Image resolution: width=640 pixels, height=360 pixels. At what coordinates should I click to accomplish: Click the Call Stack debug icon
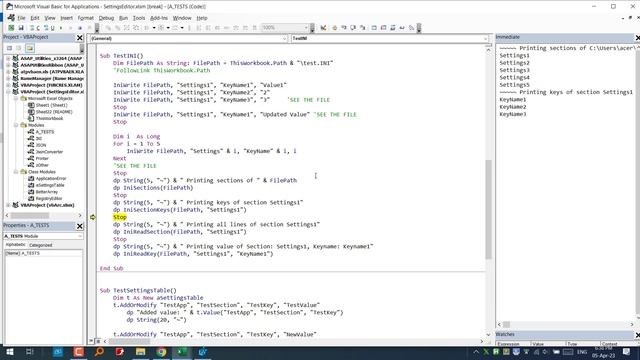pos(411,28)
